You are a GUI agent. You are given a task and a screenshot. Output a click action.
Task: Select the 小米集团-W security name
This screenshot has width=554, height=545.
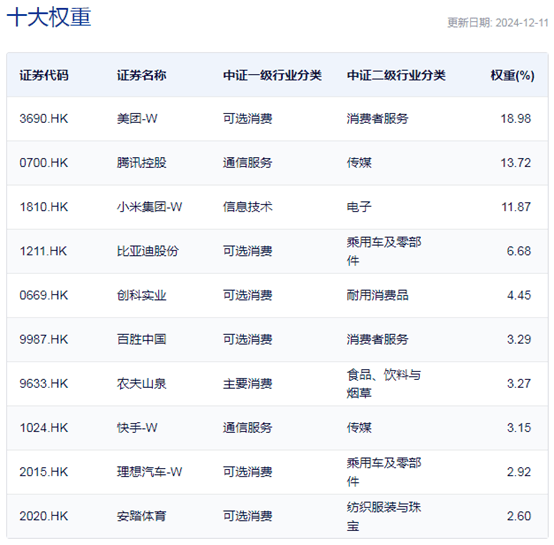pyautogui.click(x=149, y=207)
